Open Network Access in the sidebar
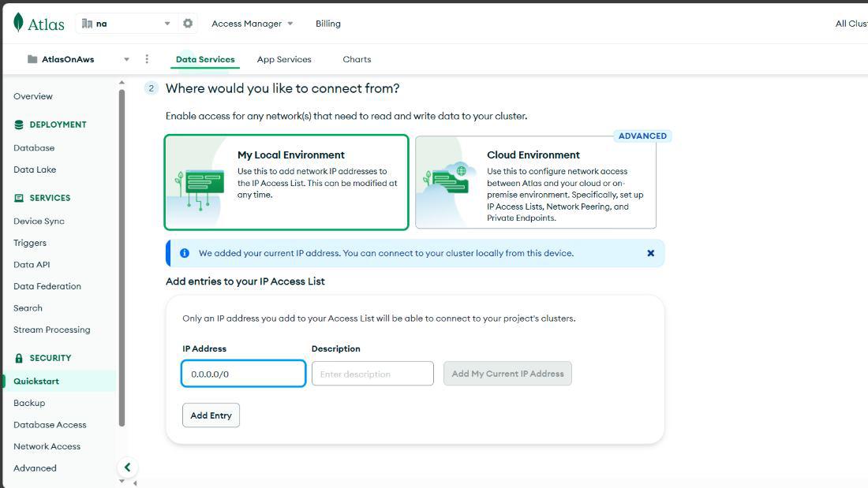This screenshot has width=868, height=488. (47, 446)
